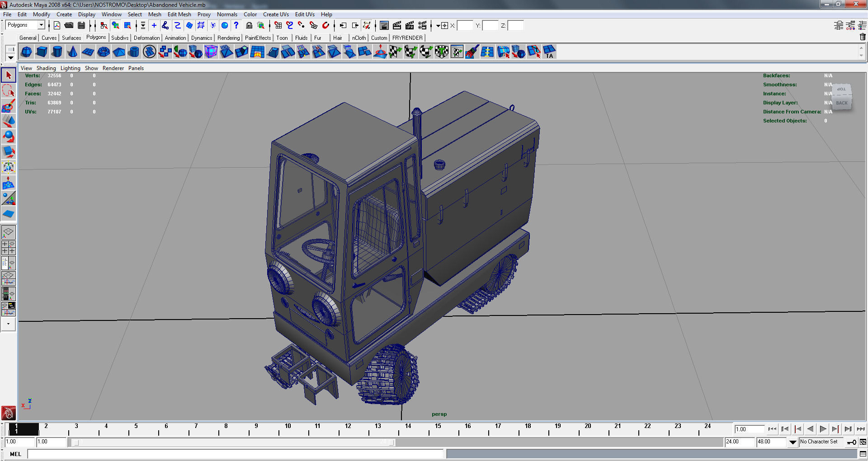Toggle the auto keyframe key button
868x461 pixels.
pos(852,442)
